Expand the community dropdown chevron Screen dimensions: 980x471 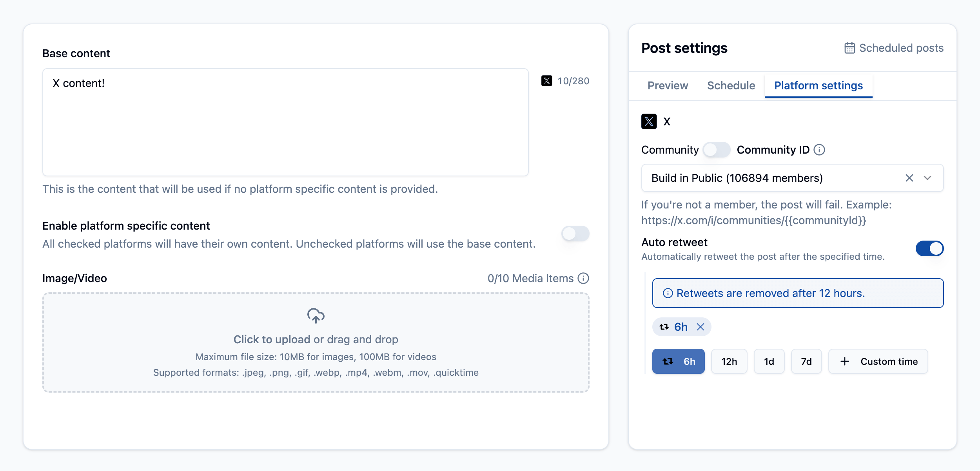(x=927, y=178)
